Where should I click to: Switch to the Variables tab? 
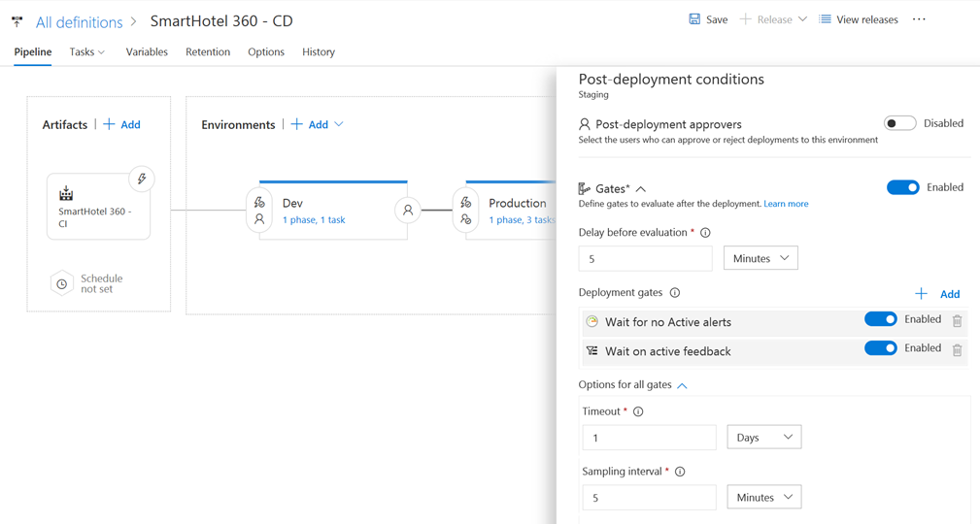tap(147, 52)
